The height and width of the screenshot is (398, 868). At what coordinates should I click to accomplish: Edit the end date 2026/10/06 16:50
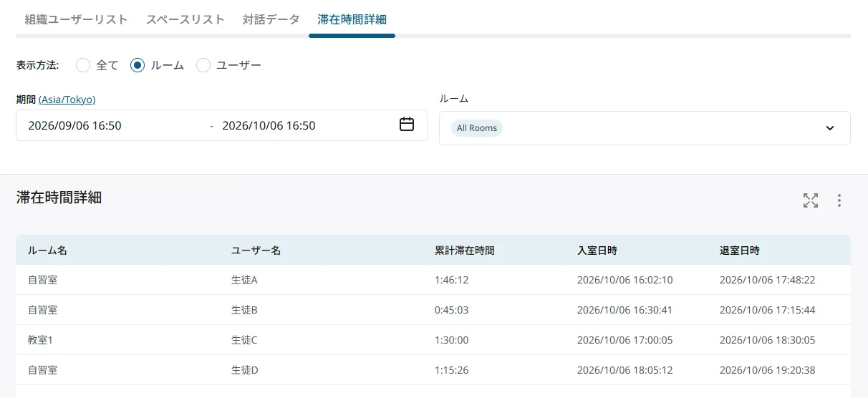[269, 125]
